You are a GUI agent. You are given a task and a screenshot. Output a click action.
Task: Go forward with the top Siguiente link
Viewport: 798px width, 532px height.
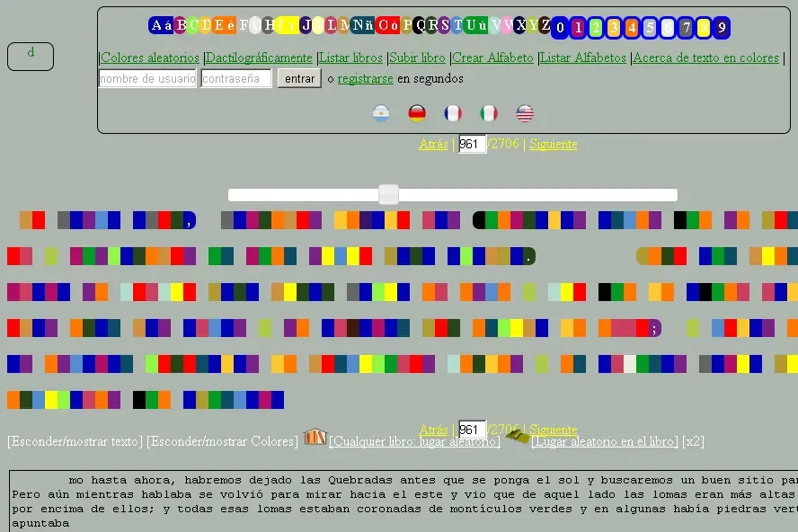tap(553, 144)
